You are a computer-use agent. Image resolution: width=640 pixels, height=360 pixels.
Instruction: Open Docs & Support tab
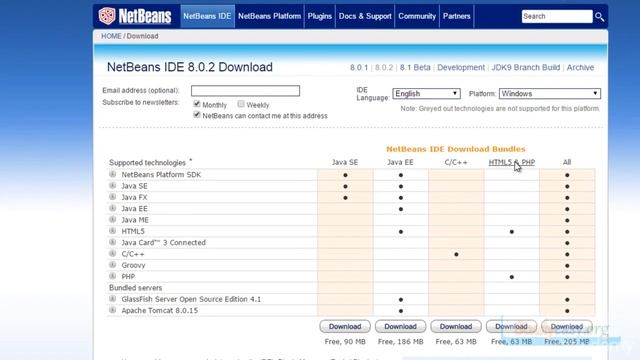click(365, 16)
